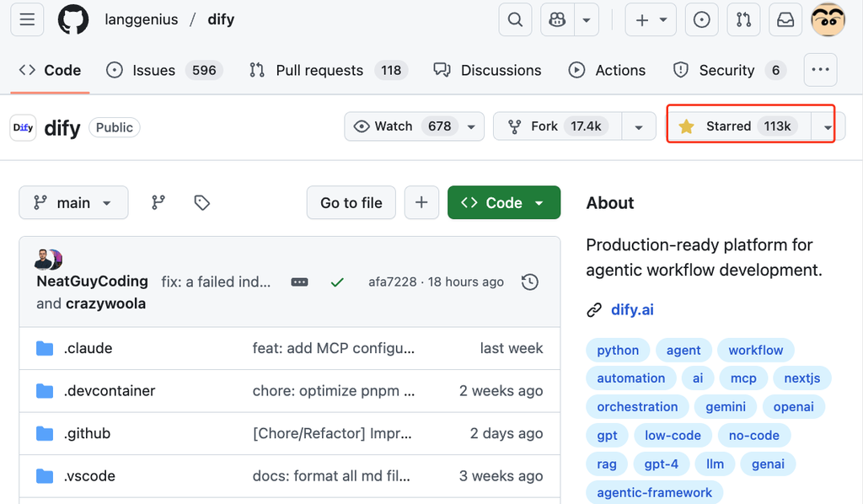Click the workflow topic tag
Screen dimensions: 863x504
756,350
